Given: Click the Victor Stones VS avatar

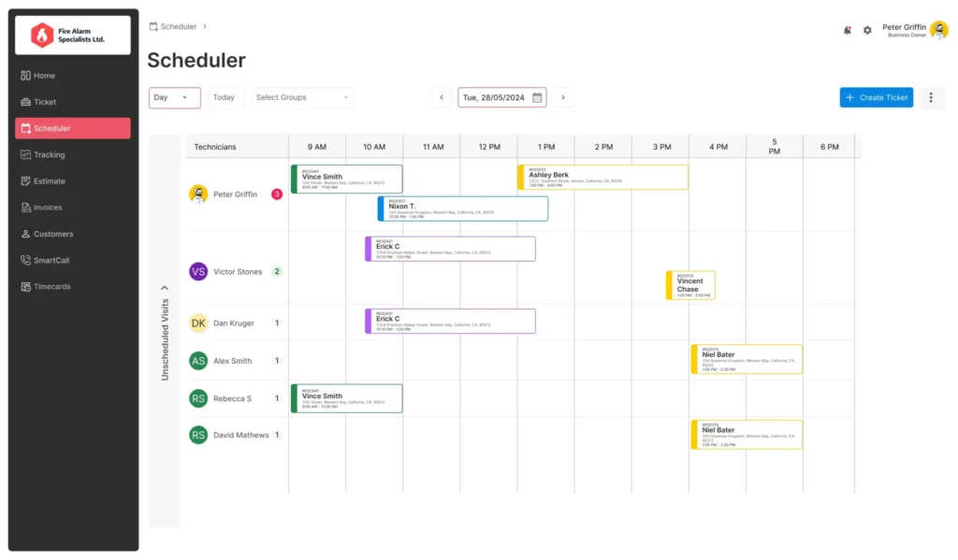Looking at the screenshot, I should (x=198, y=271).
